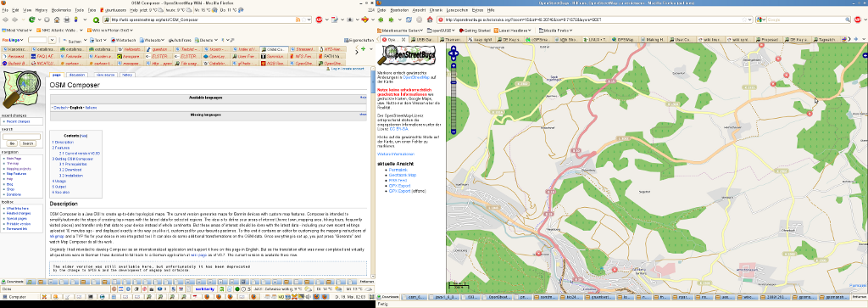Screen dimensions: 868x308
Task: Open the Dienste dropdown
Action: point(207,41)
